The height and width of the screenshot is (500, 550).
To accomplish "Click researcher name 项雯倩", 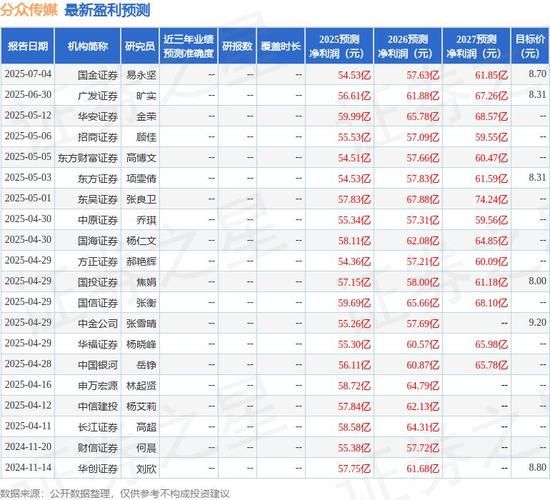I will [x=141, y=179].
